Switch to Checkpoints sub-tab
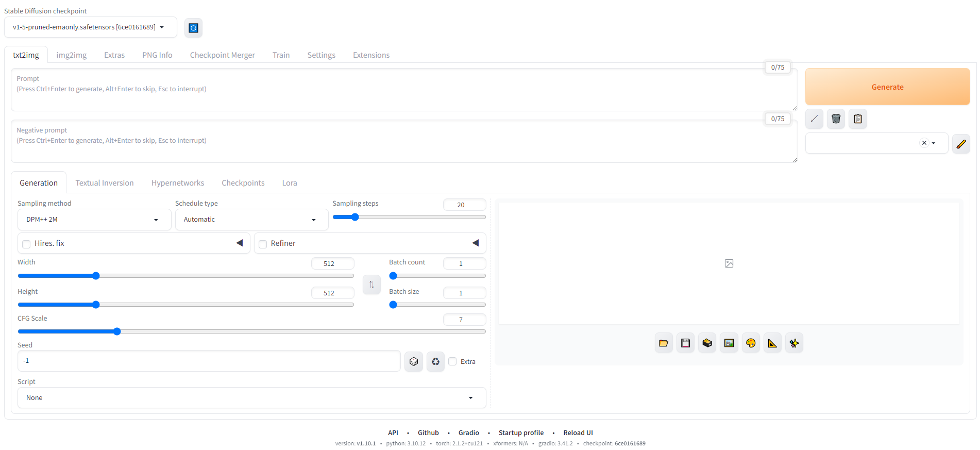This screenshot has height=450, width=980. point(243,183)
